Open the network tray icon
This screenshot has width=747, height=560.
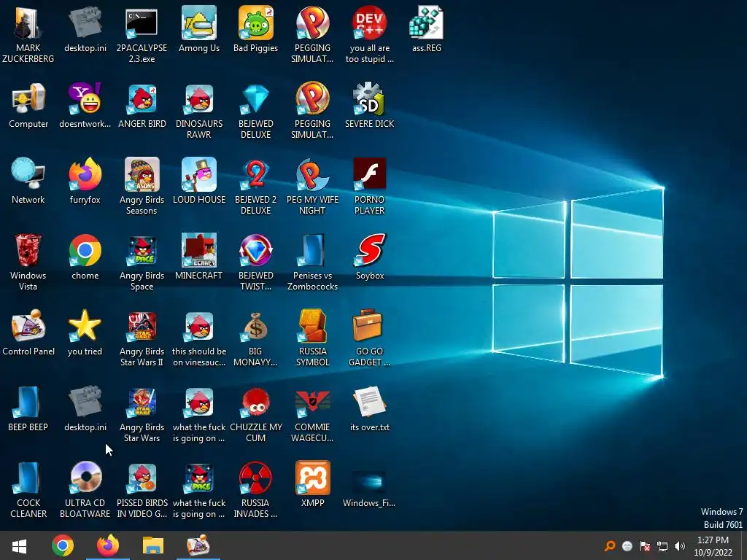662,546
